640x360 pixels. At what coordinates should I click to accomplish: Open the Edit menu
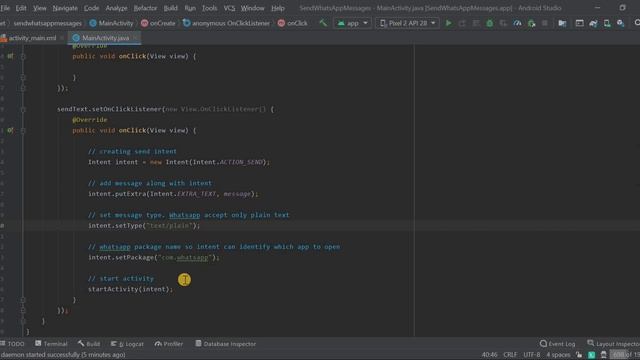click(21, 8)
